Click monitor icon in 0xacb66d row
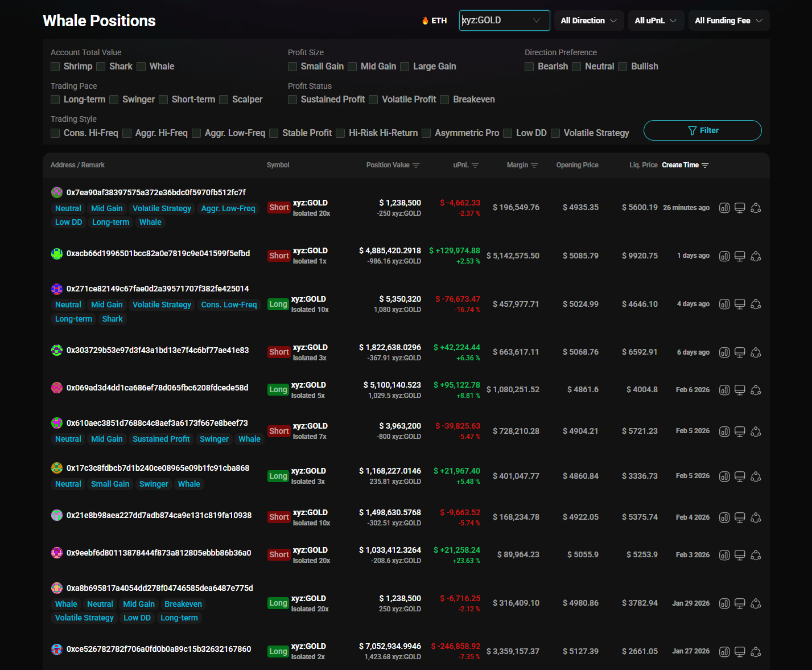812x670 pixels. (740, 256)
